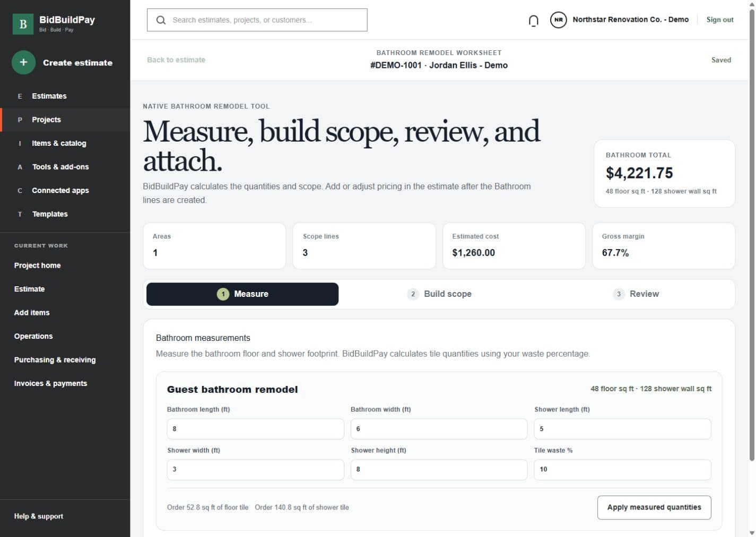The width and height of the screenshot is (756, 537).
Task: Open Project home under Current work
Action: point(37,266)
